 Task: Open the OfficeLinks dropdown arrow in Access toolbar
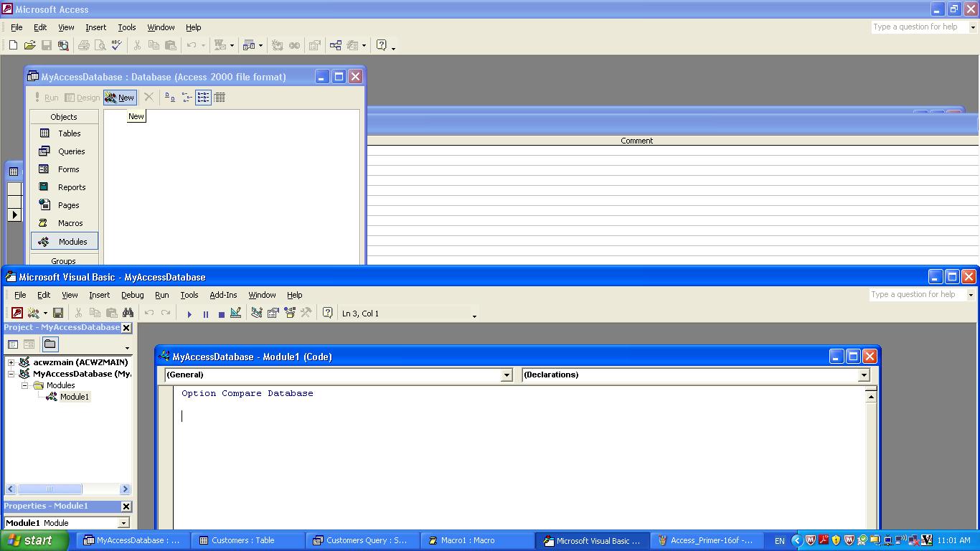click(232, 45)
